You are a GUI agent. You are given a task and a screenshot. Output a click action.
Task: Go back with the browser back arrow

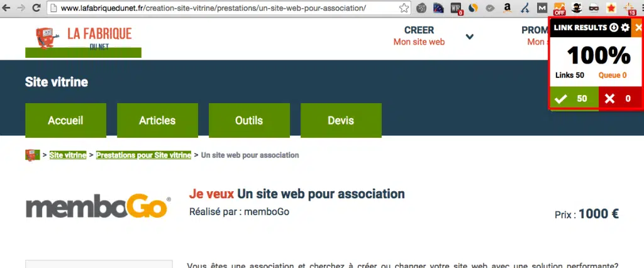(7, 8)
